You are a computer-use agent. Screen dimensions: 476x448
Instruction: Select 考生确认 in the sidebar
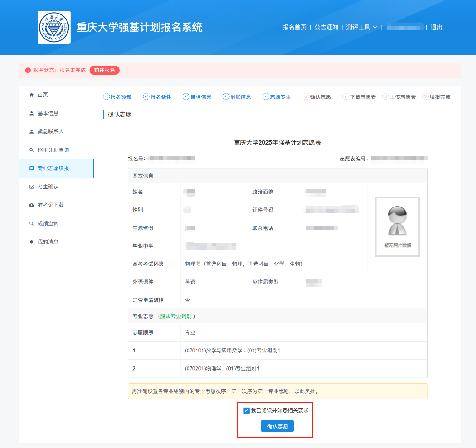pyautogui.click(x=56, y=187)
